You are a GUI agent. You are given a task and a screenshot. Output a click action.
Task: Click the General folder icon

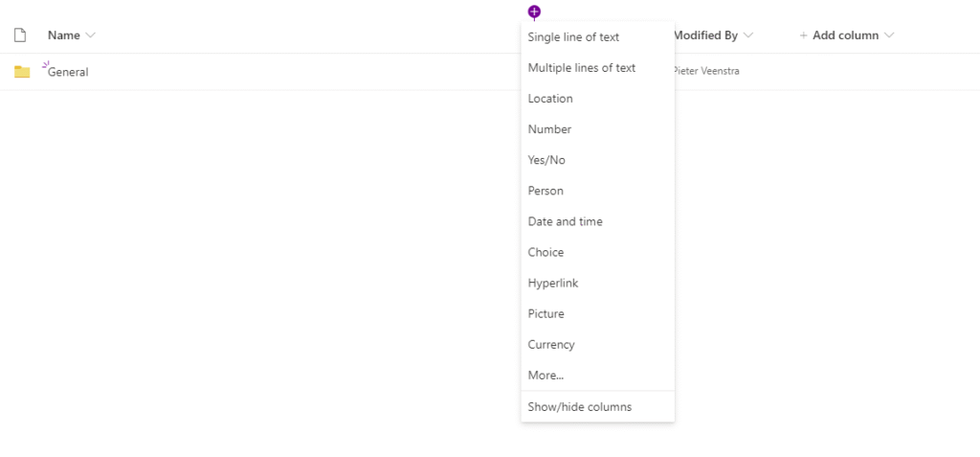[22, 71]
